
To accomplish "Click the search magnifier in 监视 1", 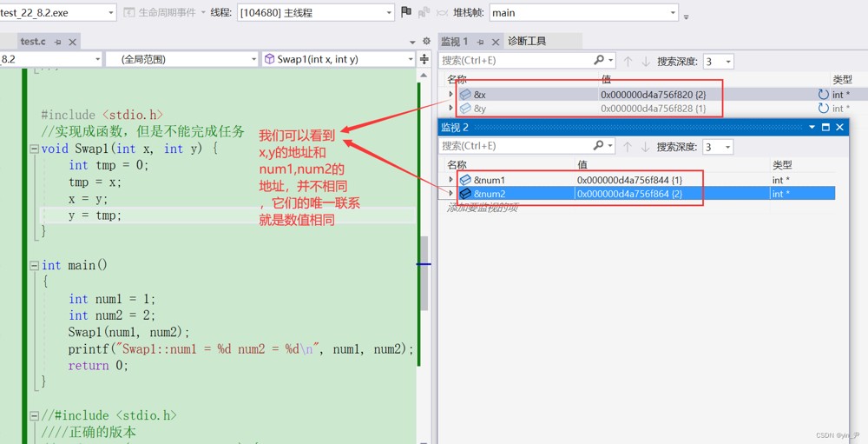I will (599, 60).
